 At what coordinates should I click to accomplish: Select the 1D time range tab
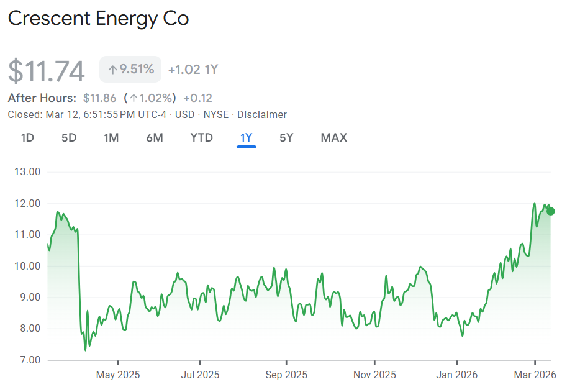pyautogui.click(x=27, y=138)
